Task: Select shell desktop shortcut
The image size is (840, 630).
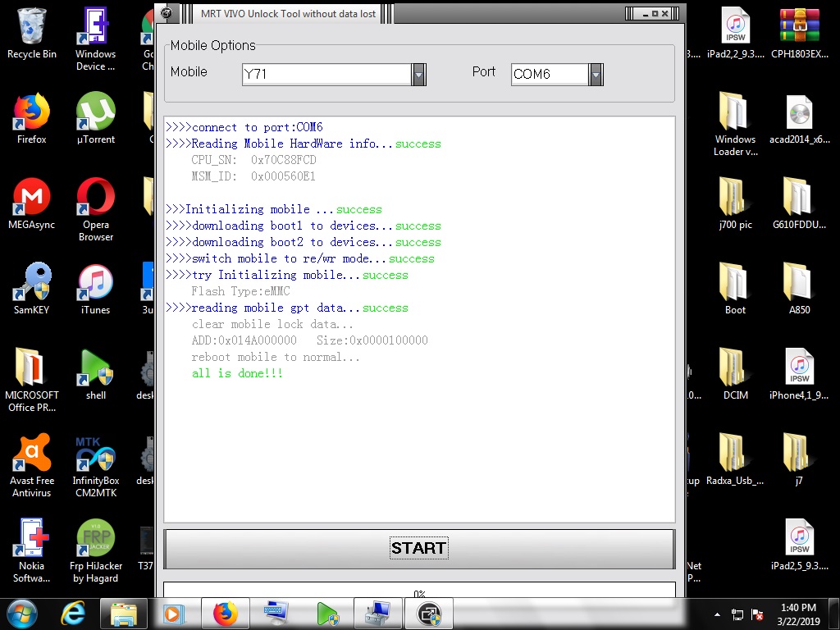Action: click(95, 374)
